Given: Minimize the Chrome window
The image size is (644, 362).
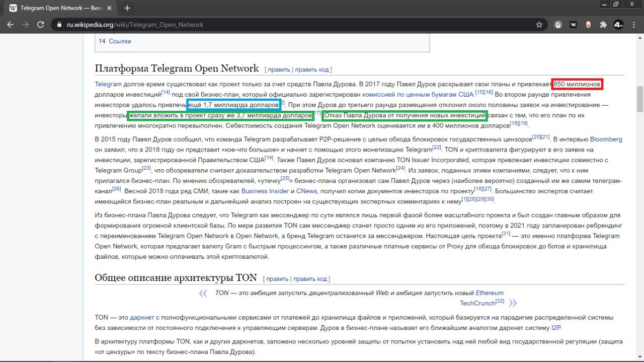Looking at the screenshot, I should tap(603, 4).
